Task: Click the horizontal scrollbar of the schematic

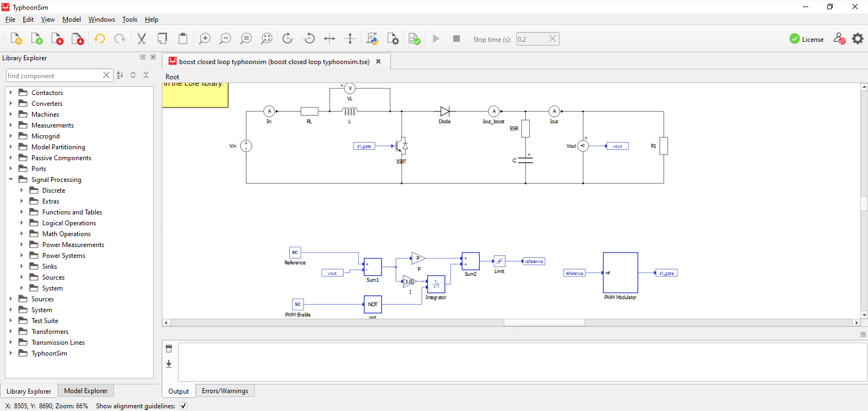Action: [544, 323]
